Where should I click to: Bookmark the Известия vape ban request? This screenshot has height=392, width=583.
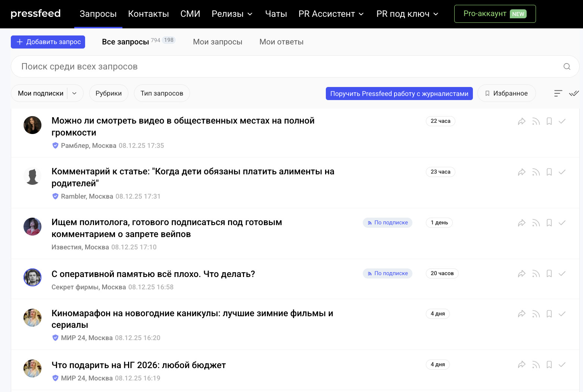[x=549, y=223]
